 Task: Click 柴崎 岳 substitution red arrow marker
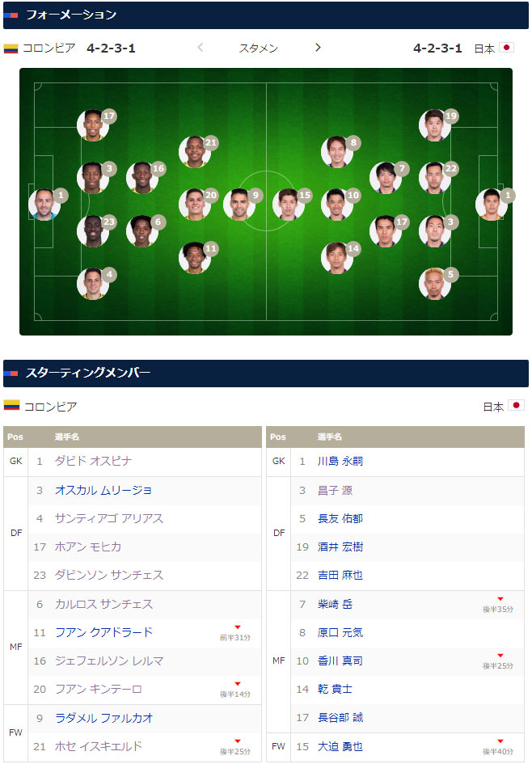coord(500,599)
